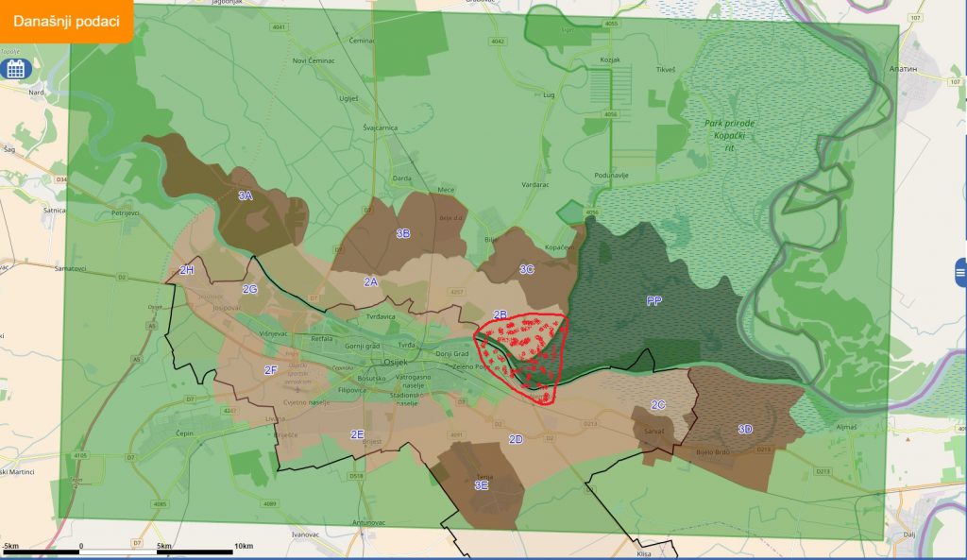
Task: Click the Cvjetno naselje label
Action: [307, 402]
